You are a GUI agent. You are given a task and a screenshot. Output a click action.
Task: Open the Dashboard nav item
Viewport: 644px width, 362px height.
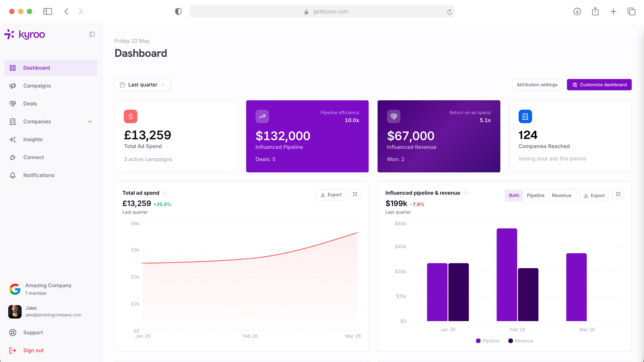[x=51, y=68]
